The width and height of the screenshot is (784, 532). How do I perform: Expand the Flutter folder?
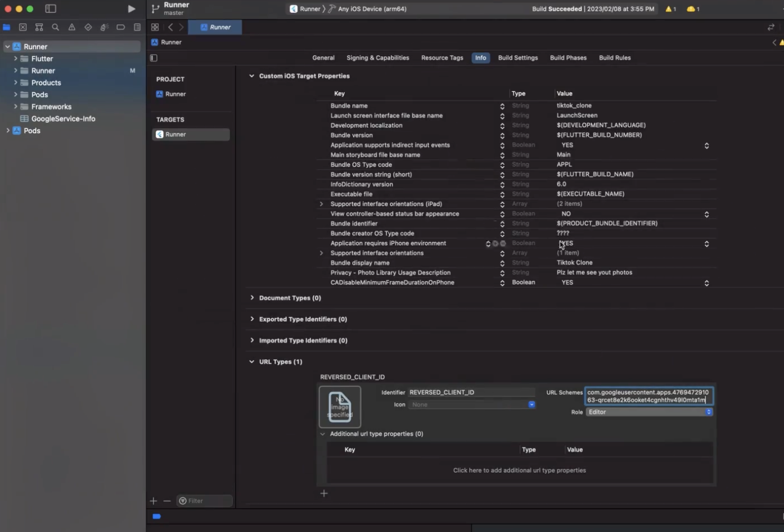click(x=15, y=58)
